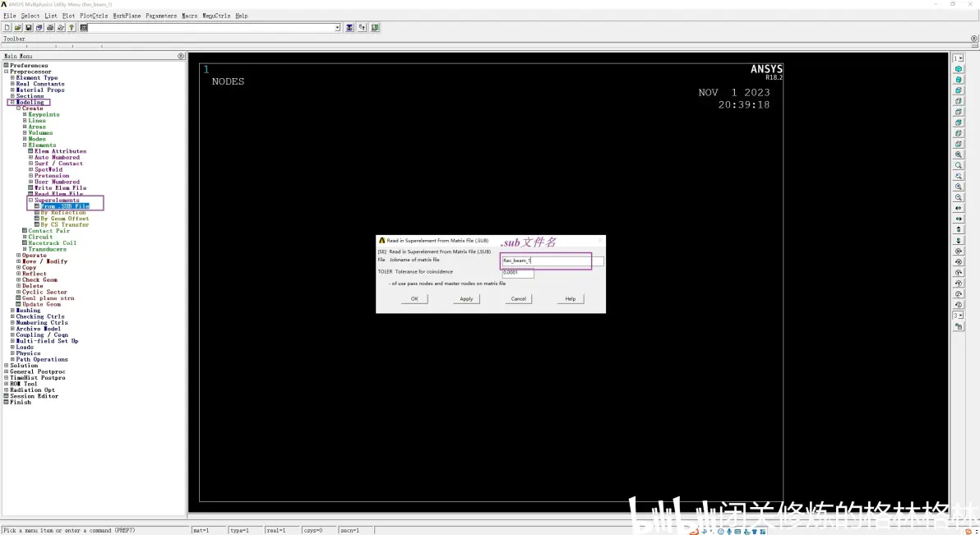The height and width of the screenshot is (535, 980).
Task: Expand the General Postproc tree node
Action: (7, 372)
